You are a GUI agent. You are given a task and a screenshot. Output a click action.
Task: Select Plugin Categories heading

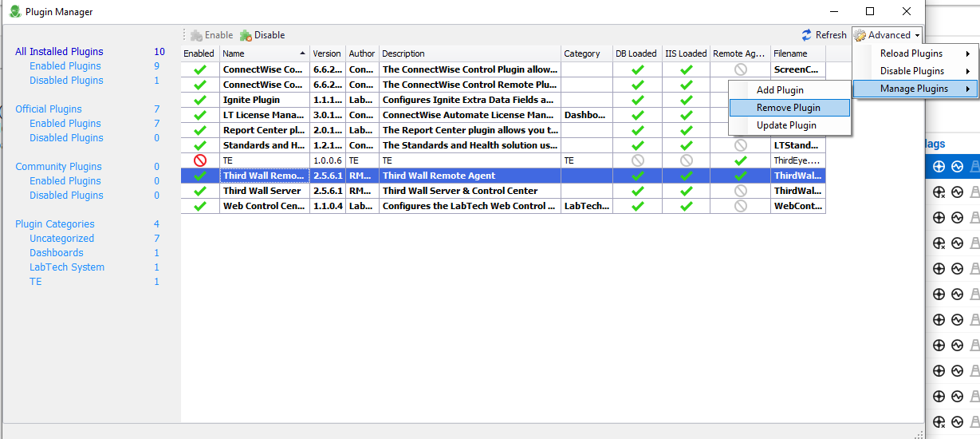tap(55, 224)
